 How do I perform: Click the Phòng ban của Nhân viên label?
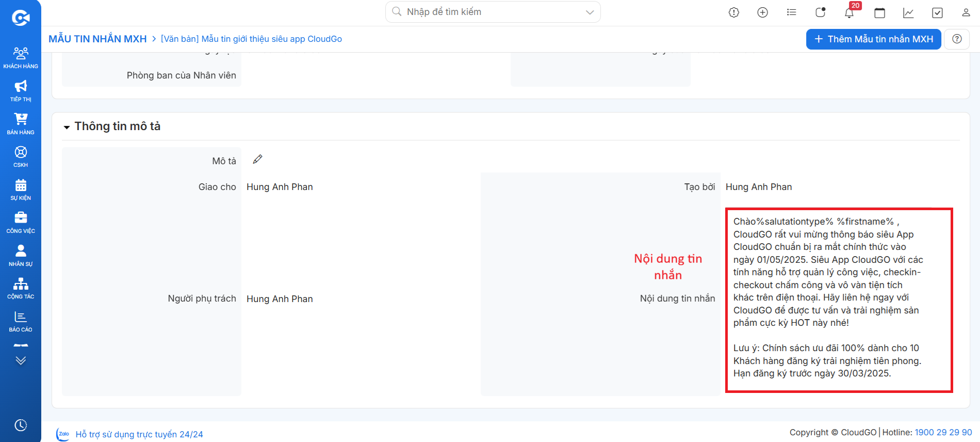tap(182, 75)
